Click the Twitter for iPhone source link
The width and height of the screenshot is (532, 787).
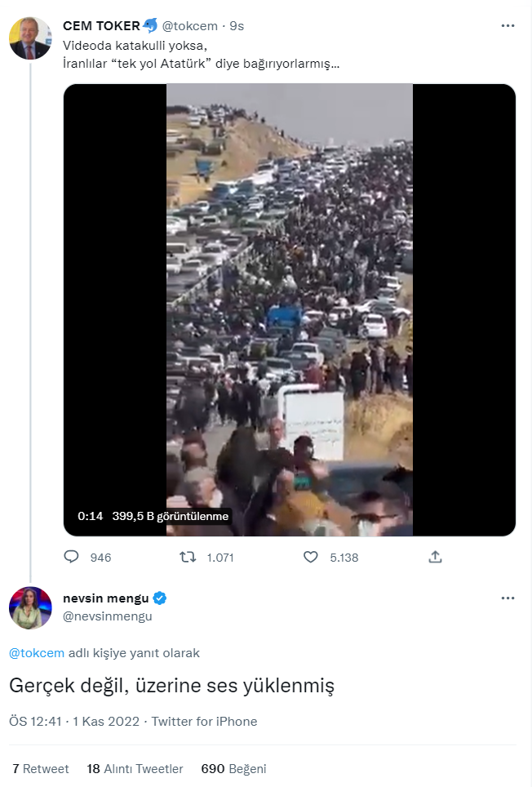coord(204,722)
